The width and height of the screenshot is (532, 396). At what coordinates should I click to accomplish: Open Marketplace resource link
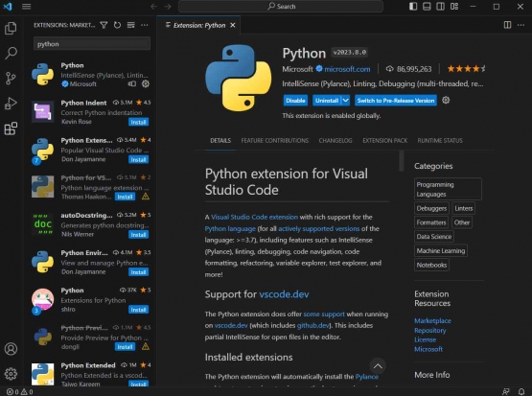[x=432, y=320]
